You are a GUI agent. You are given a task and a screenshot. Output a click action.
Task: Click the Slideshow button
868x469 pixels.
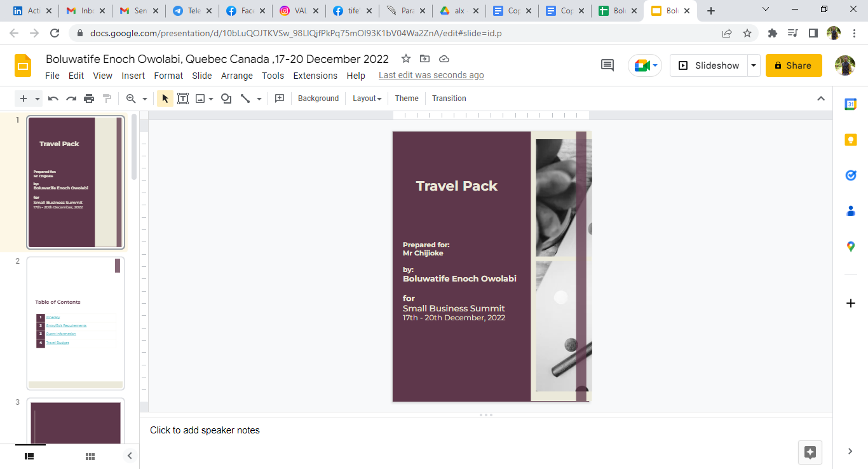click(x=709, y=65)
